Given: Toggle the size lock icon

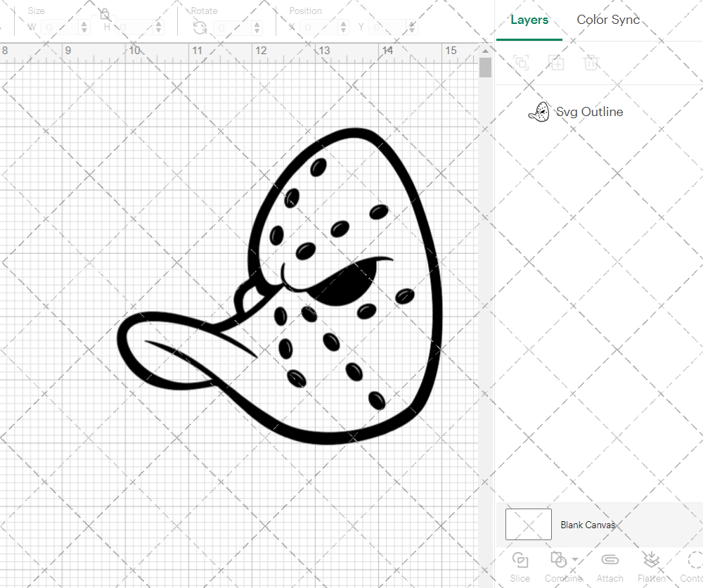Looking at the screenshot, I should 104,14.
